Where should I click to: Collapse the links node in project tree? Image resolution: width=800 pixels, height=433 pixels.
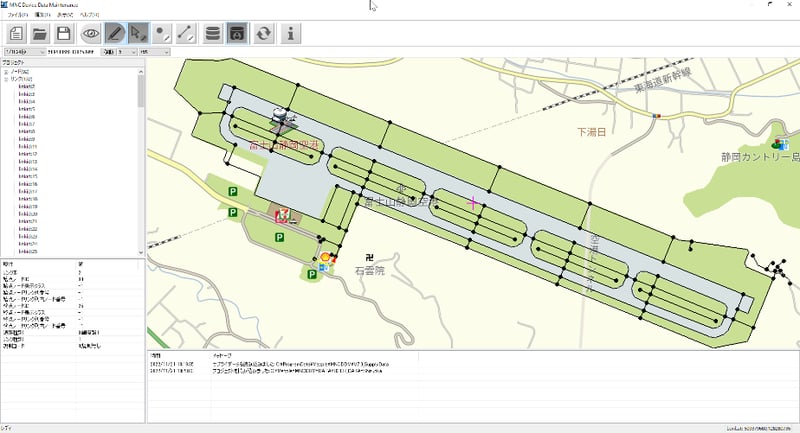point(6,79)
